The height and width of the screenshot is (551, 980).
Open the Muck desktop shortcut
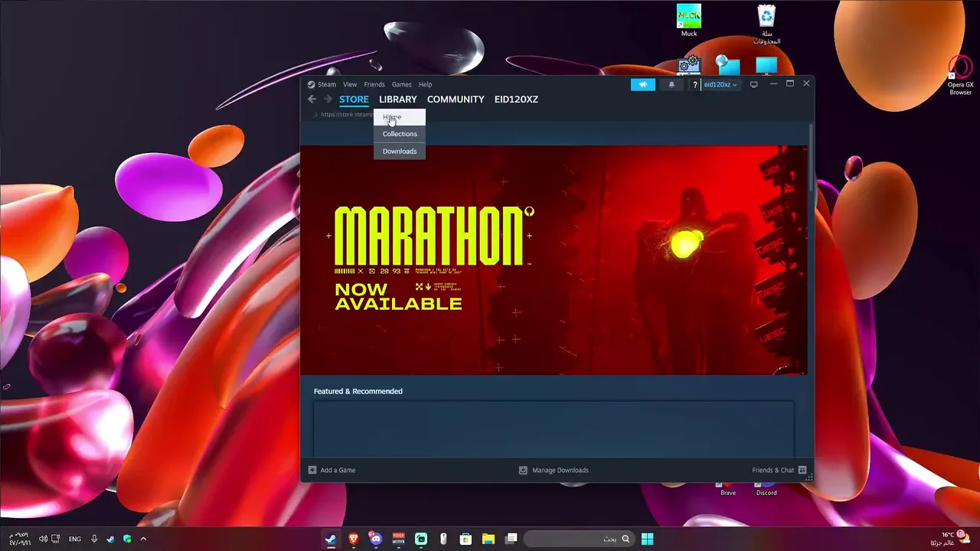tap(689, 21)
